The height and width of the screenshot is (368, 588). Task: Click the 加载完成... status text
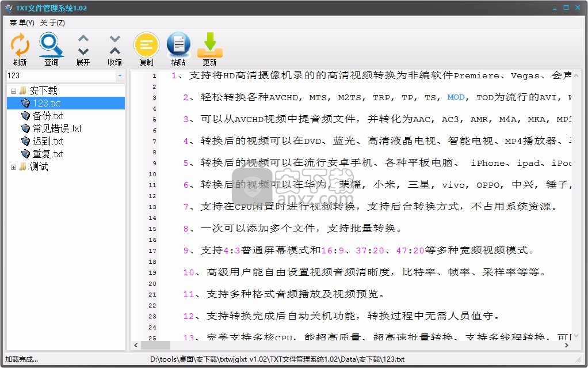(21, 359)
